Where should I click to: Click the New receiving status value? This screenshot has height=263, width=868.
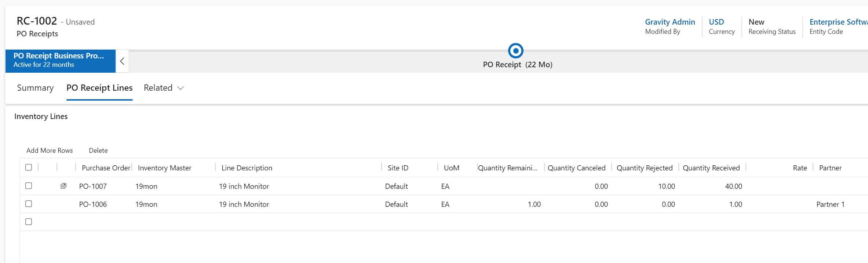coord(756,22)
